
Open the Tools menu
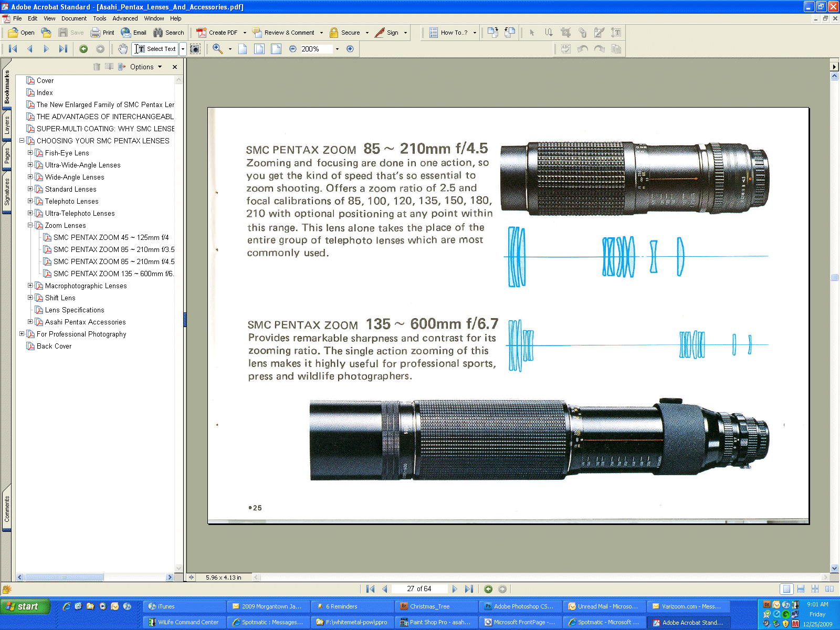[x=100, y=18]
